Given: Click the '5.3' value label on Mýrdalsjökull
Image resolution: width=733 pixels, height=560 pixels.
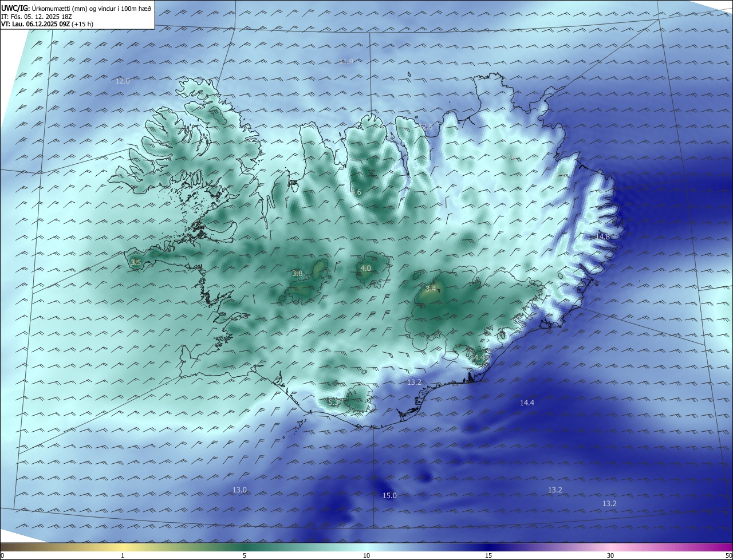Looking at the screenshot, I should (x=333, y=403).
